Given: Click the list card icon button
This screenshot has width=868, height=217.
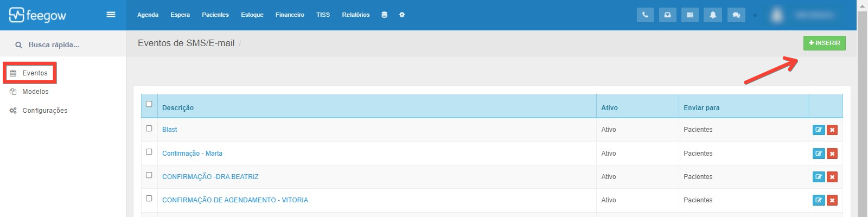Looking at the screenshot, I should (x=690, y=15).
